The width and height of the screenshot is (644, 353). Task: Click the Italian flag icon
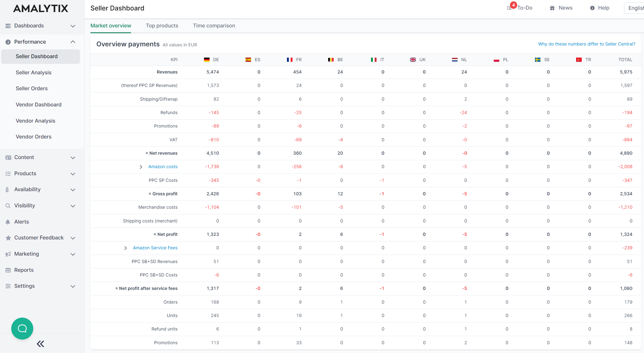point(374,60)
